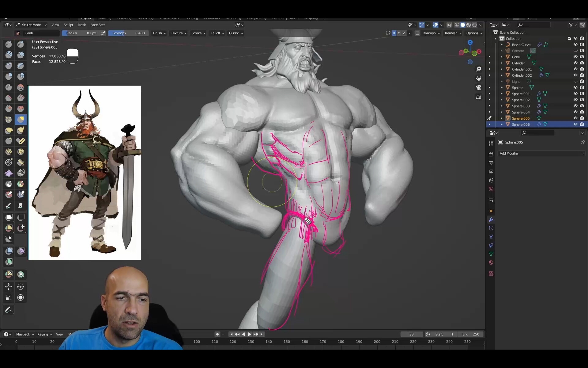Viewport: 588px width, 368px height.
Task: Open the Mask menu in the header
Action: 81,25
